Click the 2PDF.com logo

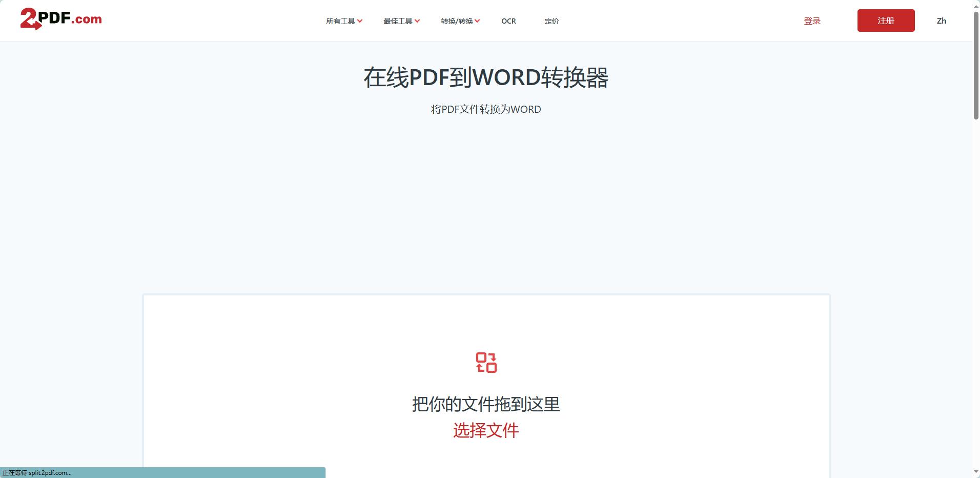[x=60, y=19]
